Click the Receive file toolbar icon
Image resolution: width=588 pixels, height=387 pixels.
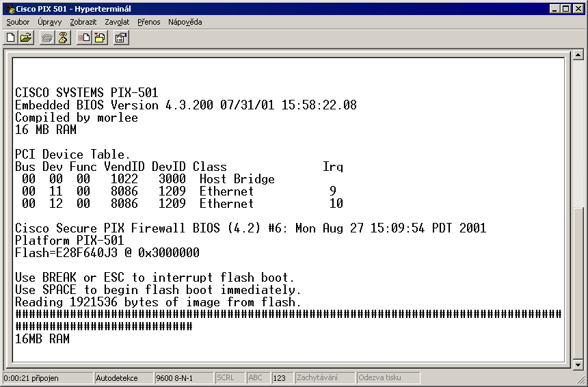pyautogui.click(x=100, y=38)
